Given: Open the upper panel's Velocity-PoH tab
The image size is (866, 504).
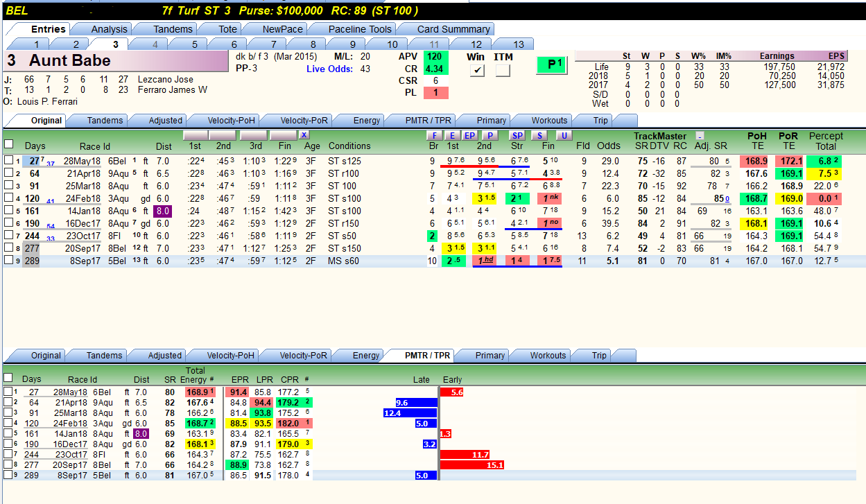Looking at the screenshot, I should [x=223, y=121].
